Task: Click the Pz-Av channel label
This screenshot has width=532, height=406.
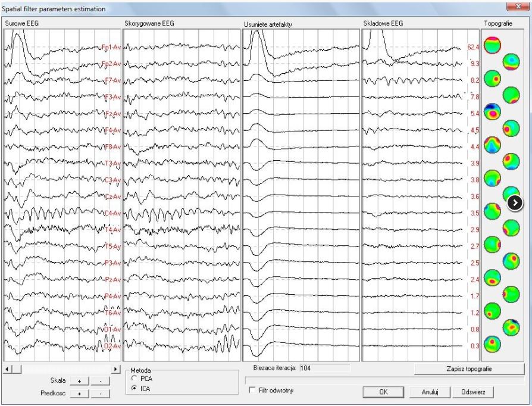Action: pyautogui.click(x=113, y=280)
